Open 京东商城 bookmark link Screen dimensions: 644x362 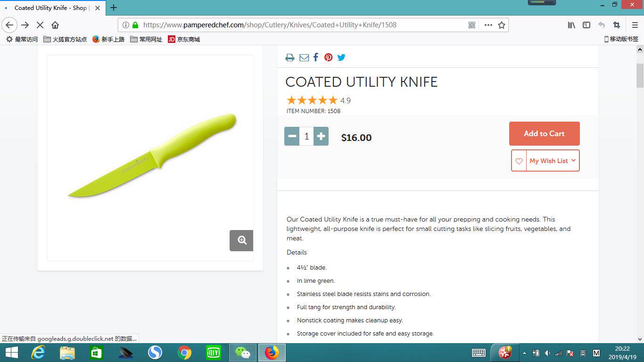[184, 40]
